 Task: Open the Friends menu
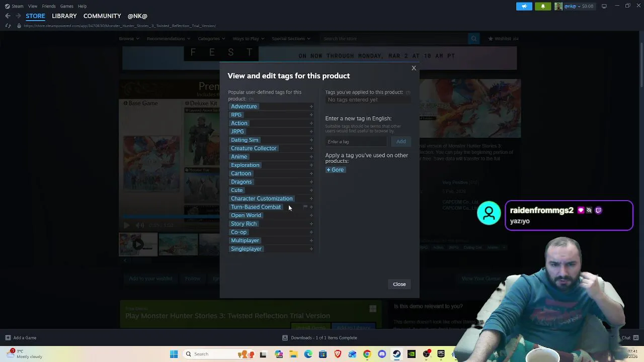(x=49, y=6)
